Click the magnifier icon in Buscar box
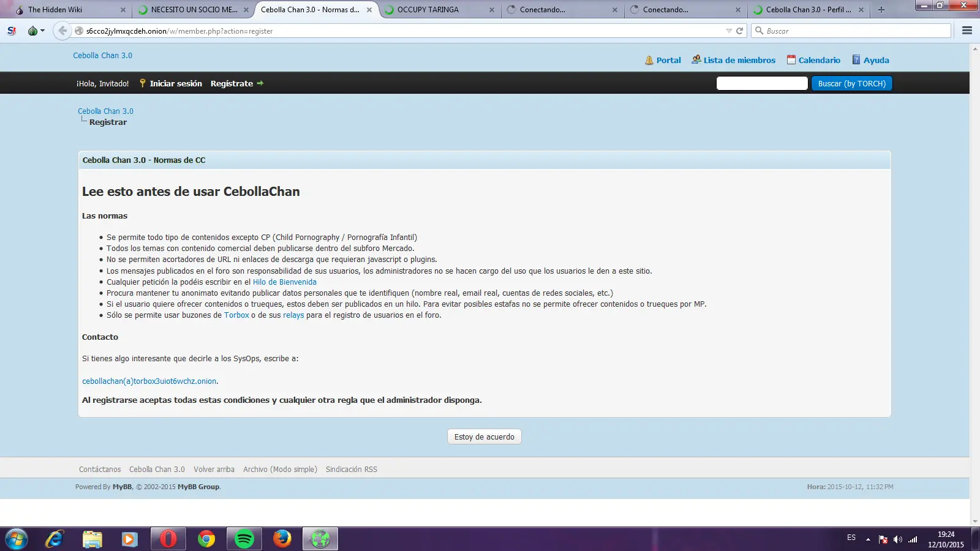The height and width of the screenshot is (551, 980). pyautogui.click(x=759, y=31)
